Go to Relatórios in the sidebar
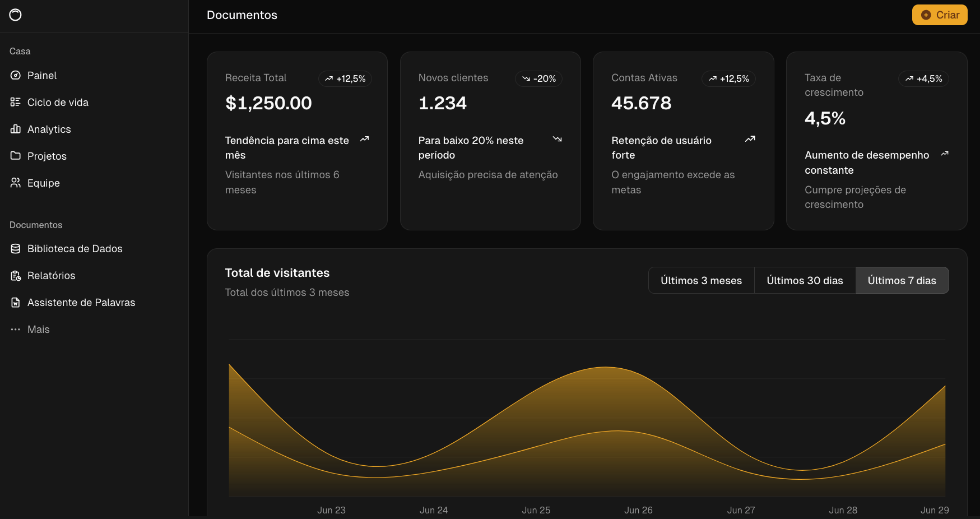This screenshot has width=980, height=519. (x=52, y=276)
